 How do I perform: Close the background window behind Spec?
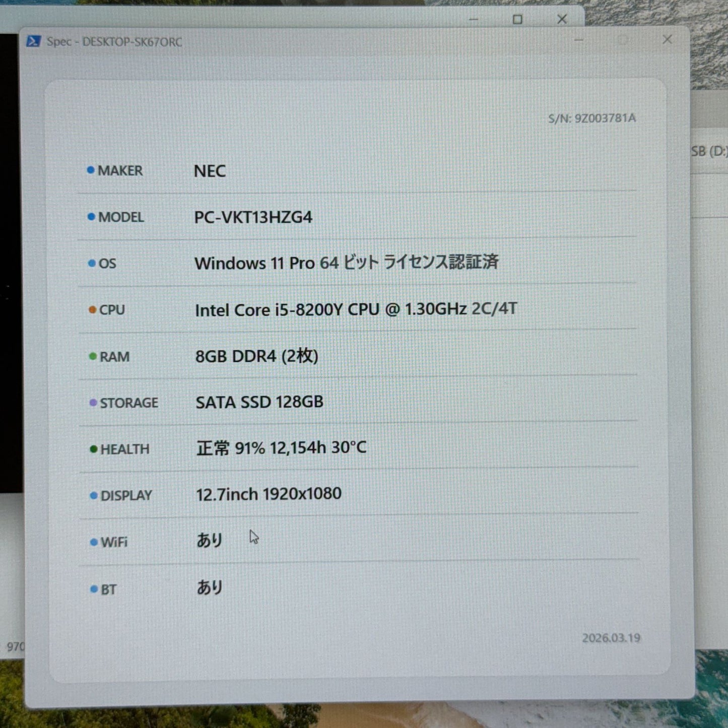click(562, 19)
